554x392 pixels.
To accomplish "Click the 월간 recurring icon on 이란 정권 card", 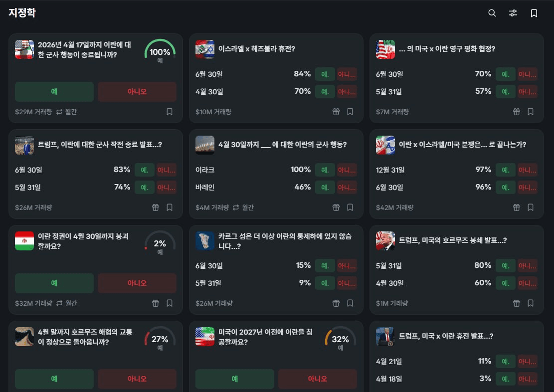I will click(x=60, y=303).
